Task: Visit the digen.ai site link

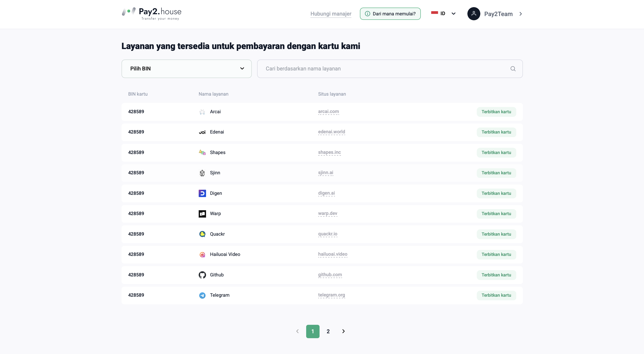Action: [x=326, y=193]
